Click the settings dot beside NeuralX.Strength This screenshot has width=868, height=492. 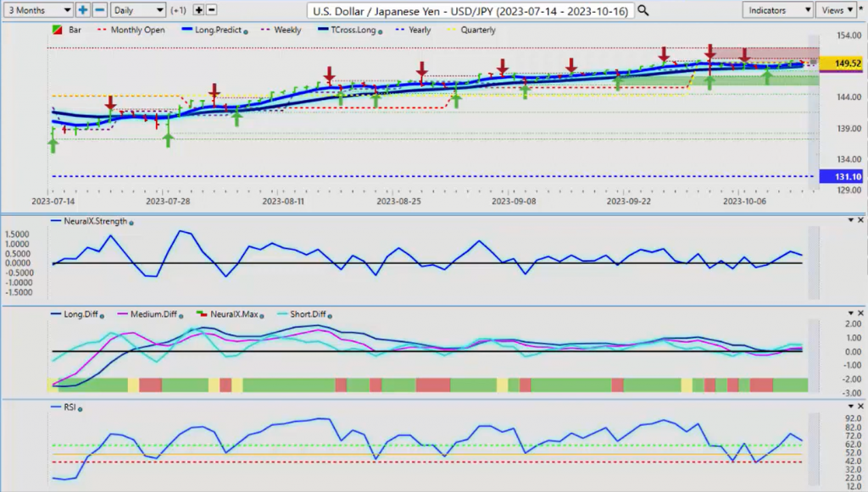[131, 222]
